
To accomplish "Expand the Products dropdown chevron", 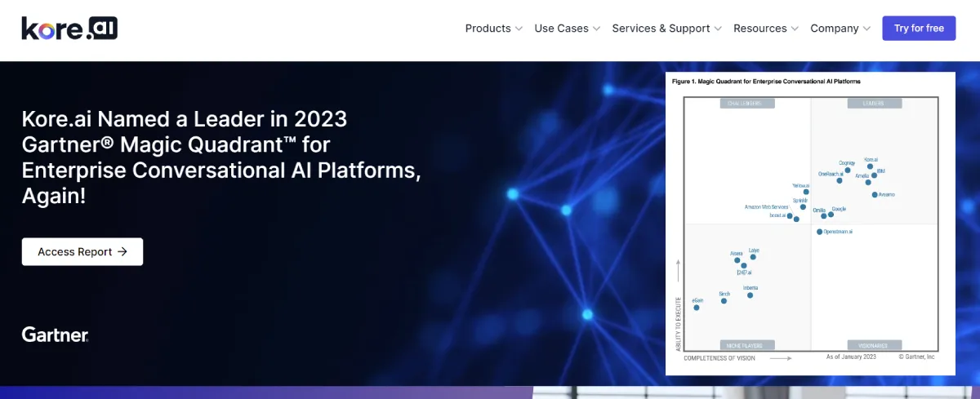I will [x=519, y=29].
